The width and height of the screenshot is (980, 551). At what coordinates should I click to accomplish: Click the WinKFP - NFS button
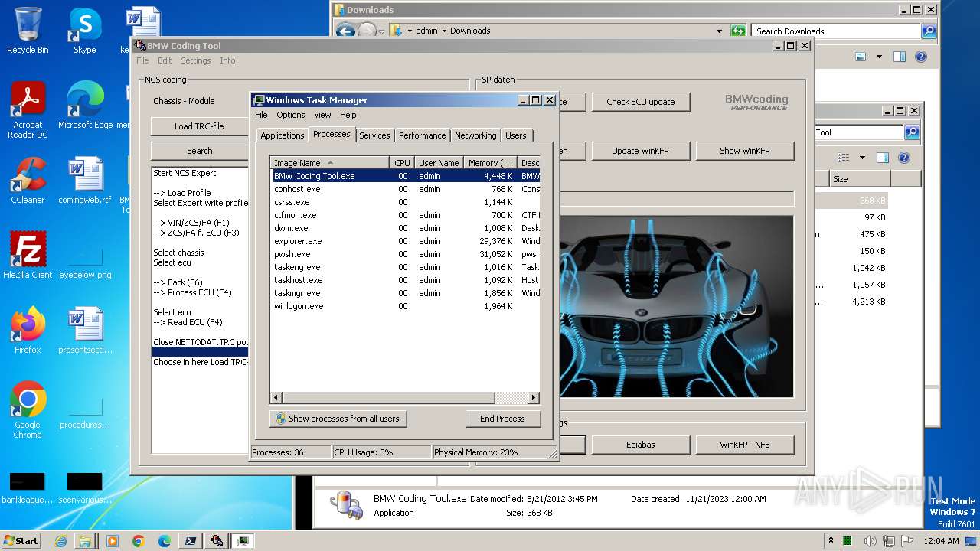click(x=744, y=445)
